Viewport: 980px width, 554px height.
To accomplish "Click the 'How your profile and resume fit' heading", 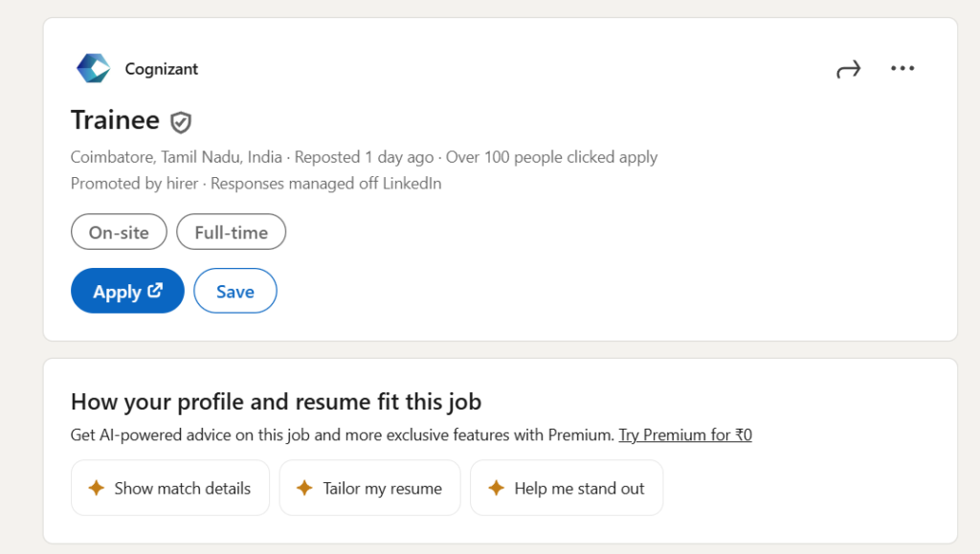I will point(276,402).
